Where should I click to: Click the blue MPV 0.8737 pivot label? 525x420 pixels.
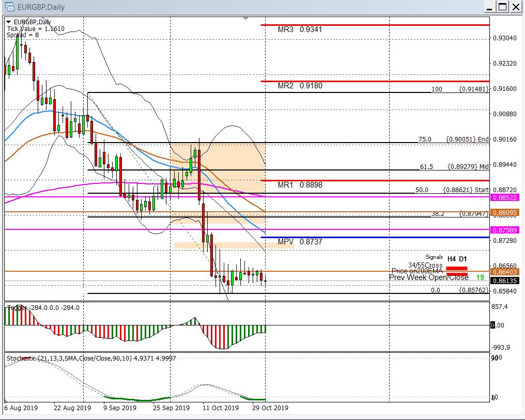[300, 242]
